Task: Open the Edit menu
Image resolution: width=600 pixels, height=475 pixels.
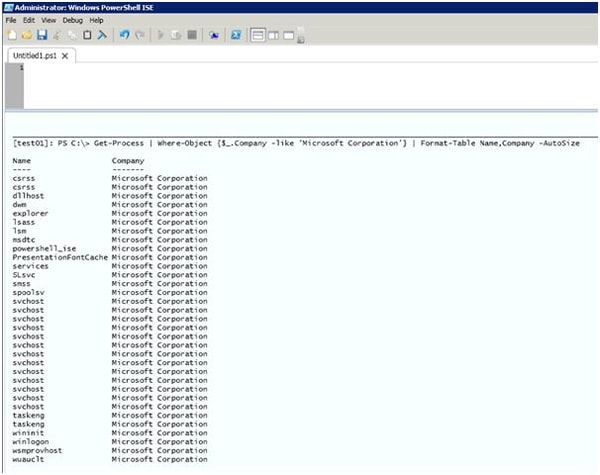Action: click(x=29, y=20)
